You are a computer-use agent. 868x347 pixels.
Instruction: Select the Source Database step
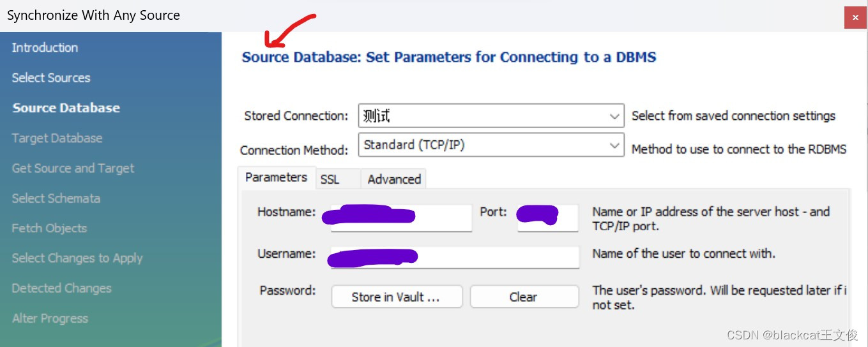pos(66,108)
